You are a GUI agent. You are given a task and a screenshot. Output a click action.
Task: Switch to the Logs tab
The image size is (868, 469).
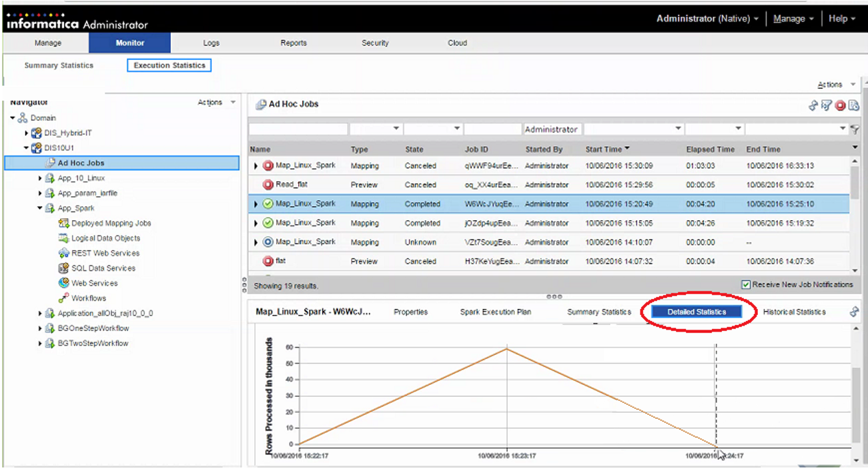(x=211, y=43)
